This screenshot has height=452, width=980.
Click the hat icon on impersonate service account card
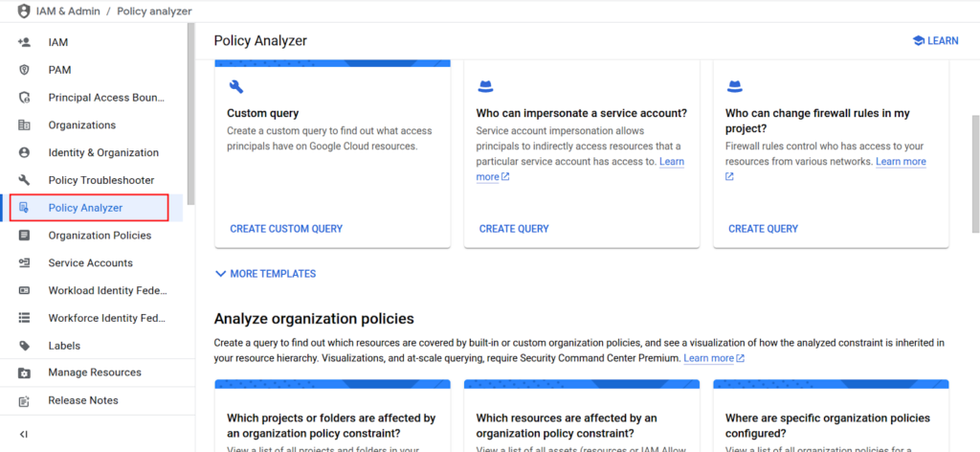485,86
